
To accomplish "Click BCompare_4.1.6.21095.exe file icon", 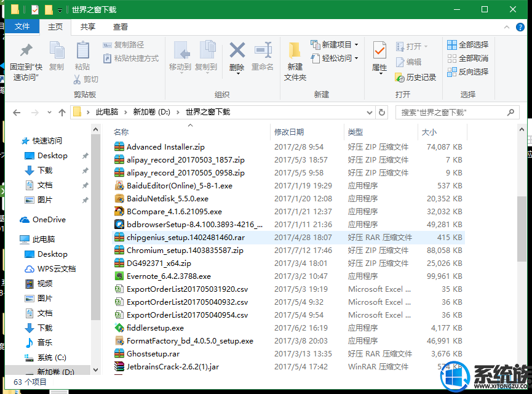I will tap(119, 211).
